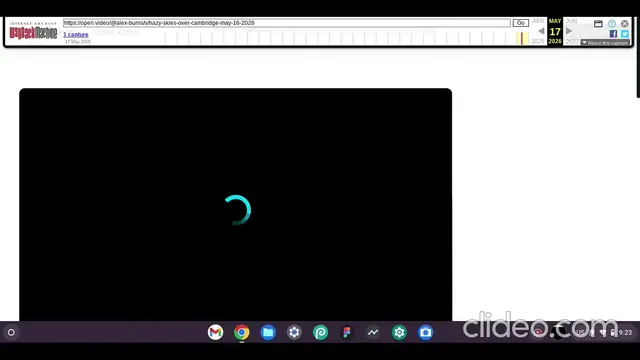Open the blue Camera app in the shelf
This screenshot has height=360, width=640.
[425, 332]
